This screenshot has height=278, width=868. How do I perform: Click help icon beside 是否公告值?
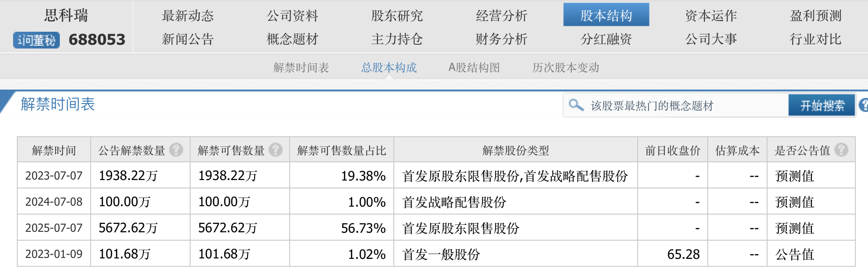tap(841, 150)
